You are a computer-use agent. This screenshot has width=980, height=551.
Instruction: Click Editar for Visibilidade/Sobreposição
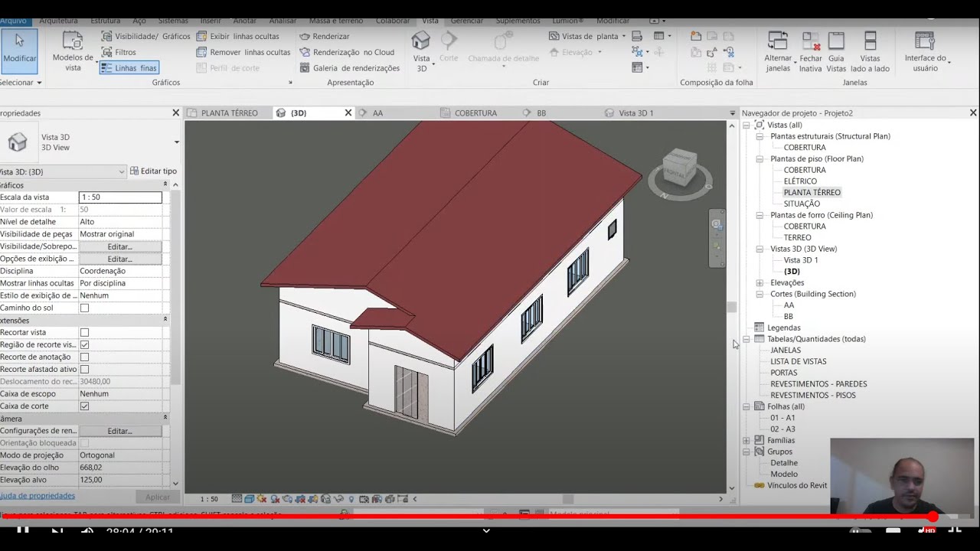[120, 246]
